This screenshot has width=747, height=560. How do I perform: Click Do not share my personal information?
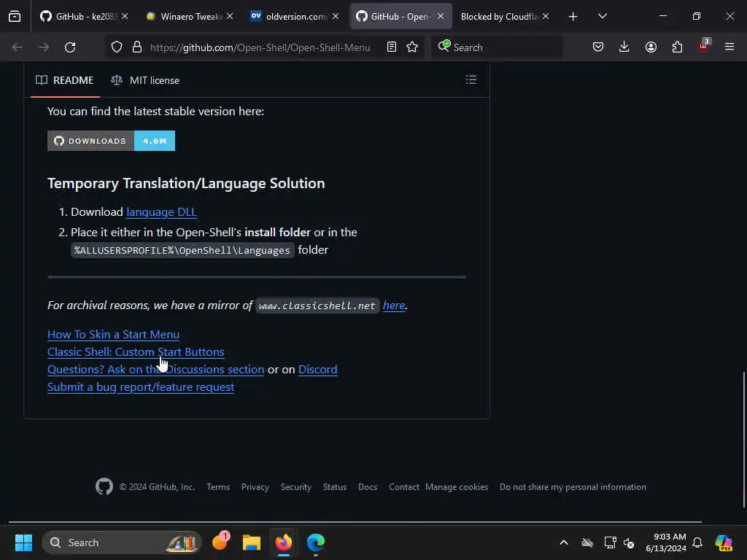pos(573,486)
